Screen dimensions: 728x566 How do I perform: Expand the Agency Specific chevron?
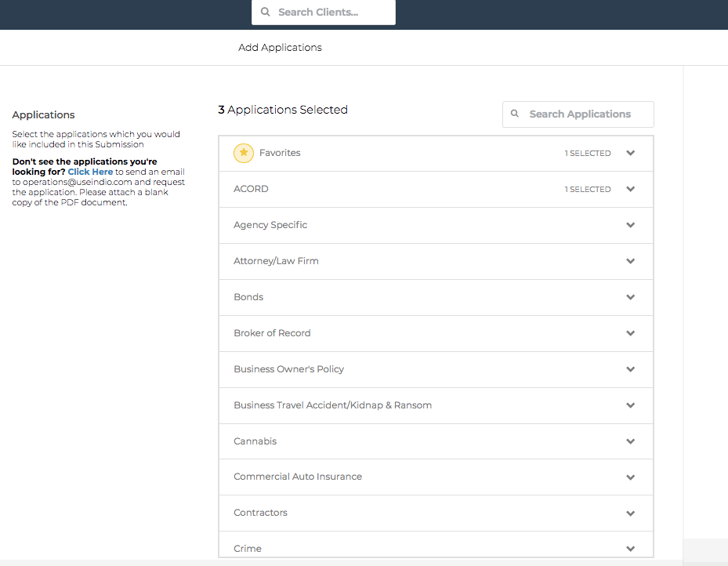coord(631,225)
